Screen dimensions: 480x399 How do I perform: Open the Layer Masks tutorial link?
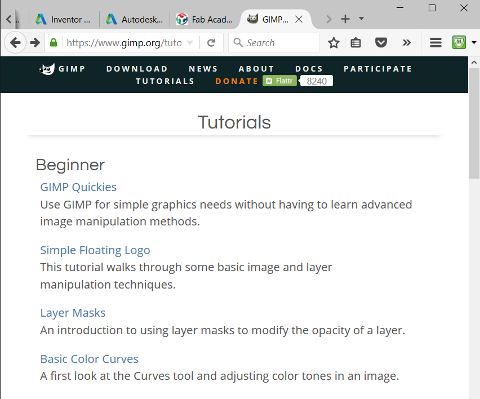[x=73, y=313]
